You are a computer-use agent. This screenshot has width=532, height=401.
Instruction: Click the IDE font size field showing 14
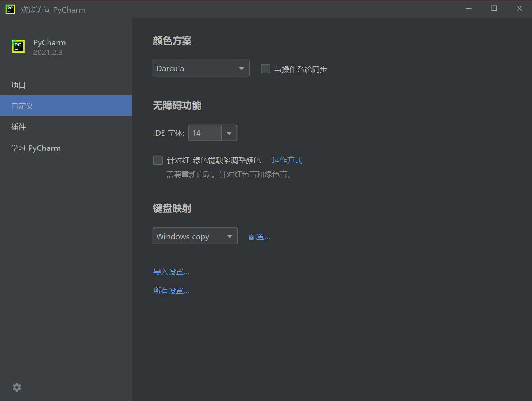pos(205,133)
